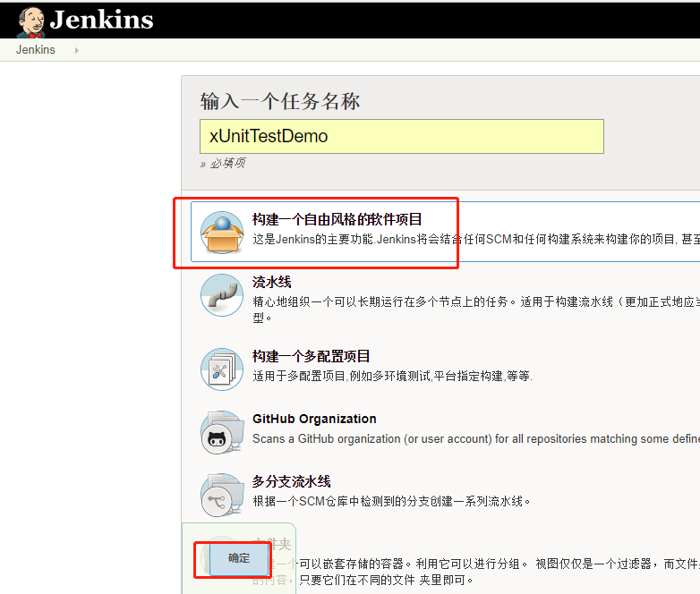The height and width of the screenshot is (594, 700).
Task: Open the Jenkins breadcrumb link
Action: pos(36,49)
